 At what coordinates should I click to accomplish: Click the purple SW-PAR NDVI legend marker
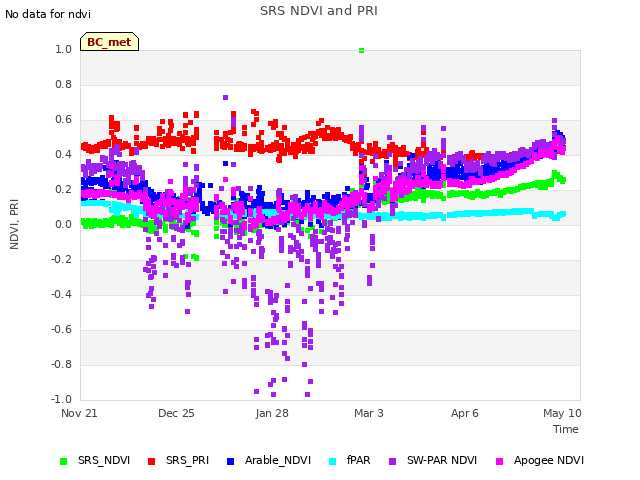(x=392, y=461)
